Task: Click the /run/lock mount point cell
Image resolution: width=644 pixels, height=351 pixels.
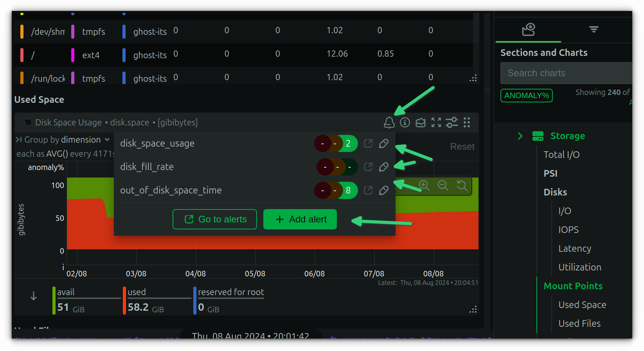Action: 48,79
